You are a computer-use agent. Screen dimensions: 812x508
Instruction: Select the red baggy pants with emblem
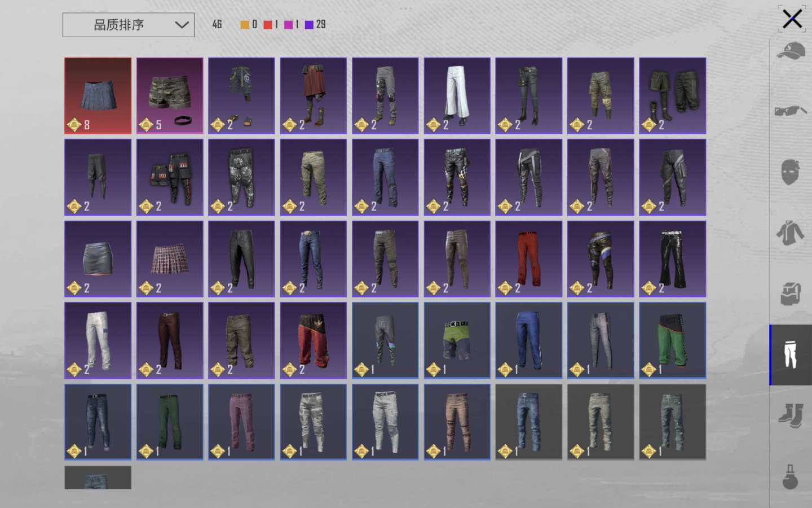click(x=314, y=340)
